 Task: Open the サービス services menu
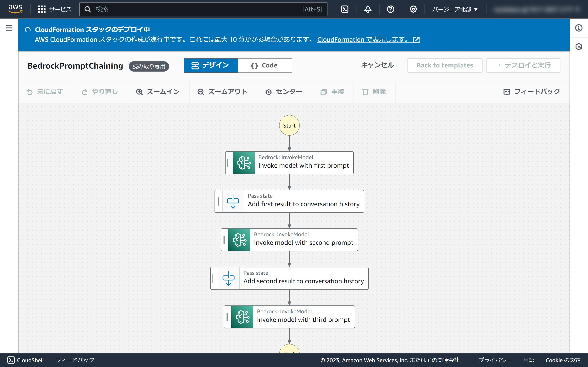[55, 9]
